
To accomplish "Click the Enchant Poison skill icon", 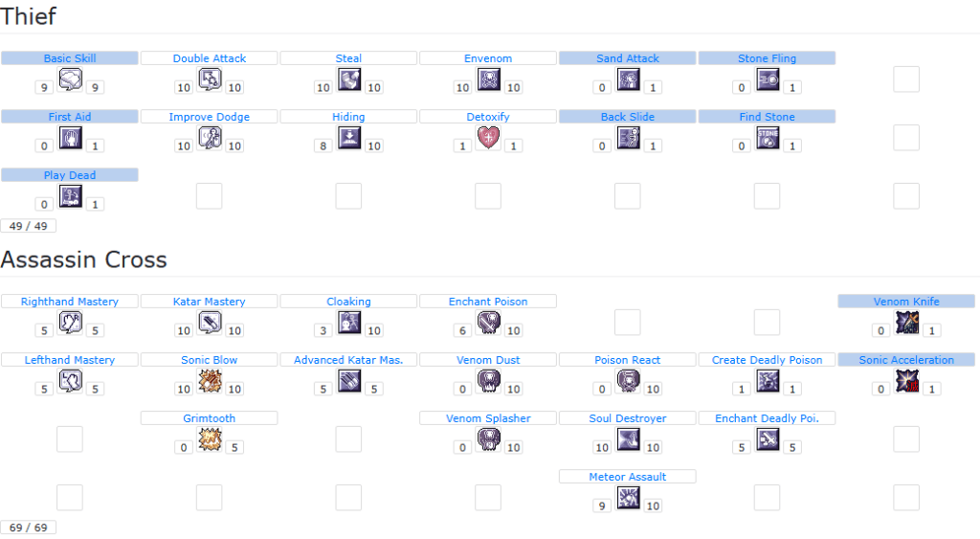I will click(489, 323).
